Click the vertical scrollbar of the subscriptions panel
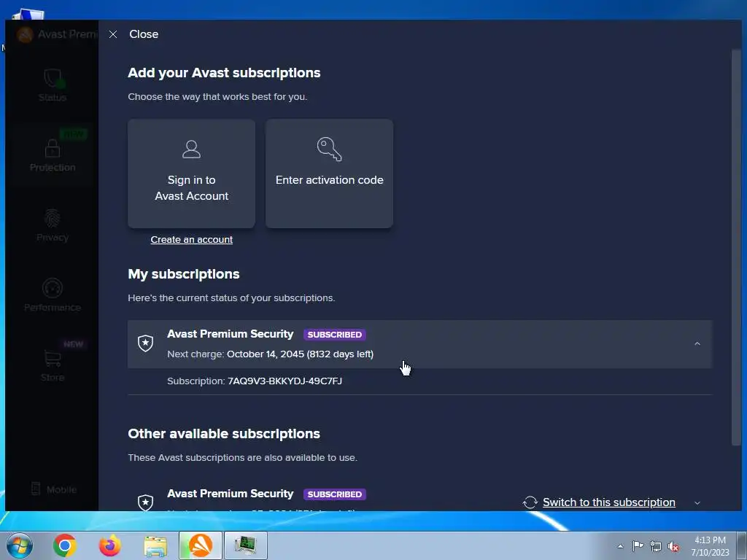The image size is (747, 560). [x=736, y=248]
